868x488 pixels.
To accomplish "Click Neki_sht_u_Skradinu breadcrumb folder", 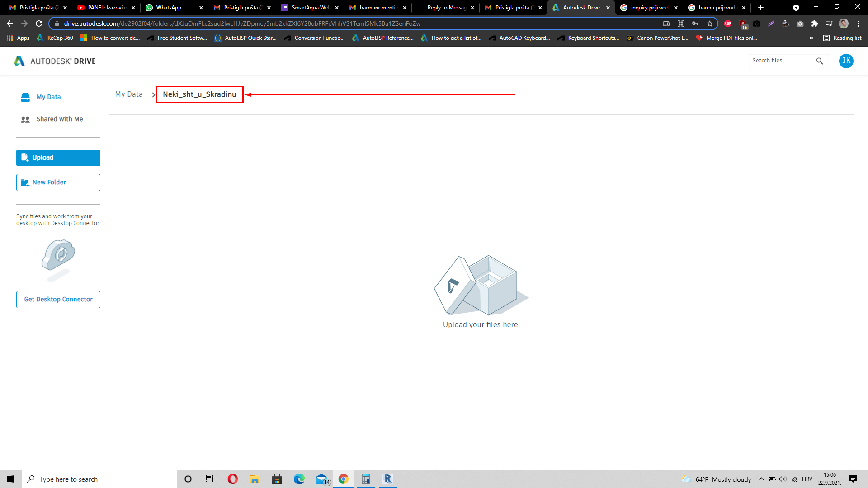I will (199, 94).
